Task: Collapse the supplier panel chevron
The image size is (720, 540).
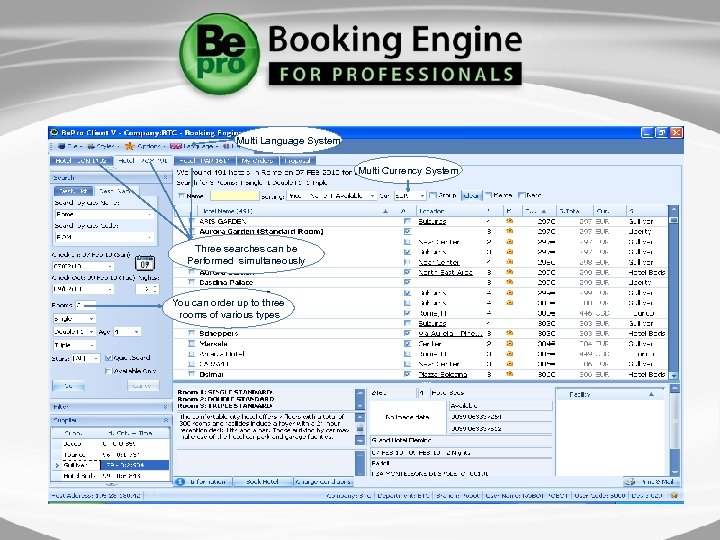Action: coord(165,420)
